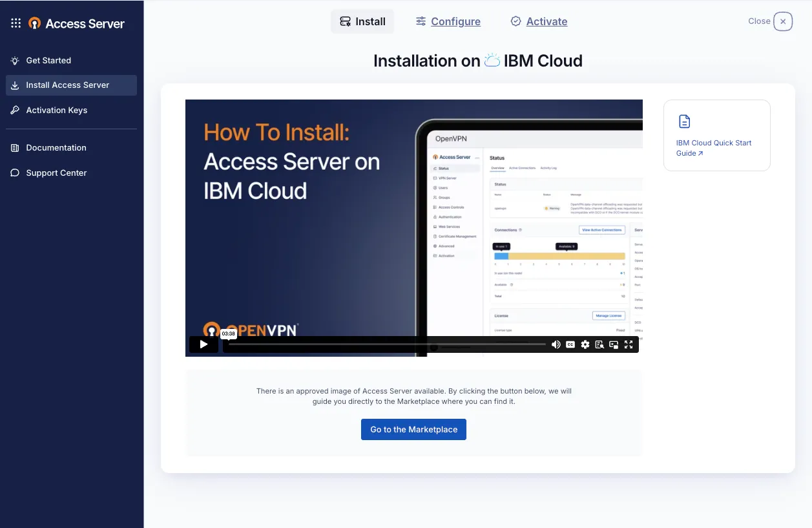
Task: Close the installation wizard with X button
Action: pyautogui.click(x=782, y=21)
